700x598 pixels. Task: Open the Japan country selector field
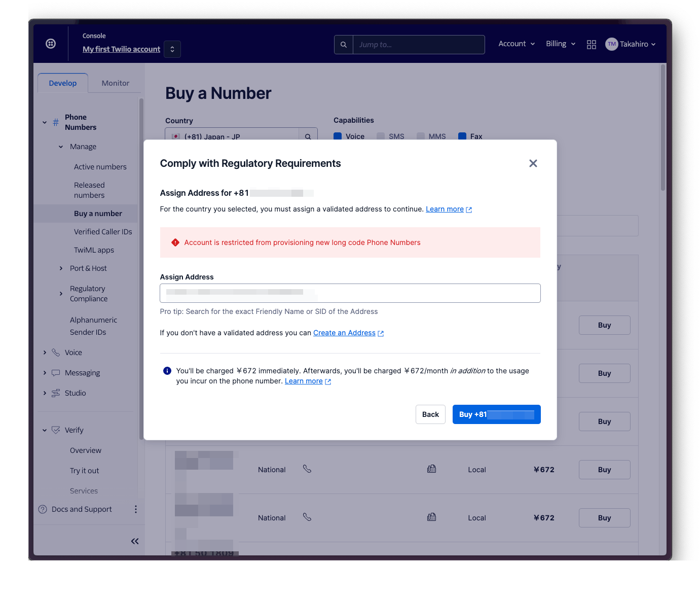coord(232,134)
